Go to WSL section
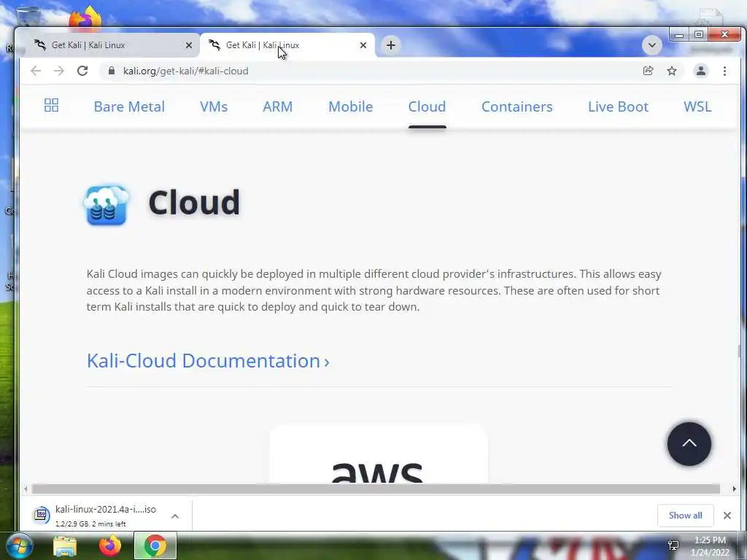 (697, 106)
